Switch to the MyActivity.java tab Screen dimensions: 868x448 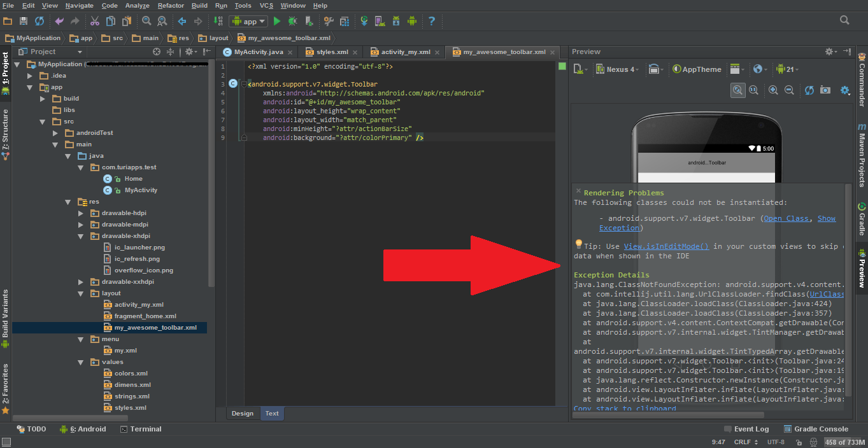pyautogui.click(x=259, y=52)
